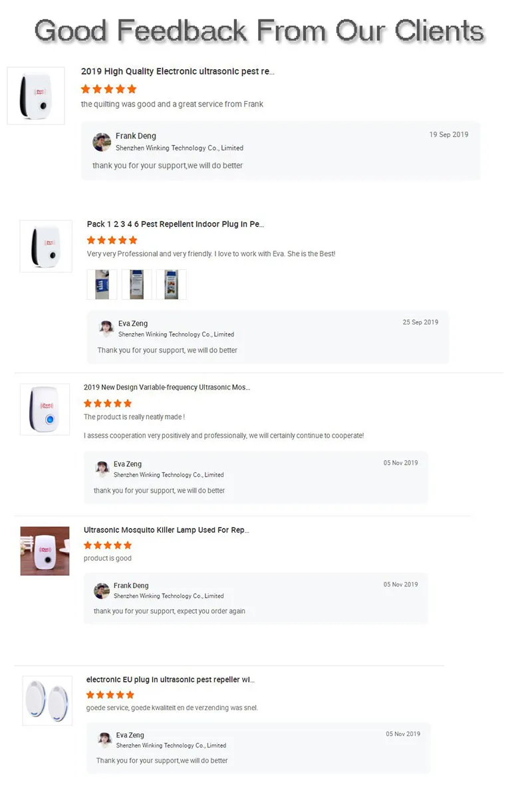Click the star rating under the EU plug repeller title
532x790 pixels.
pos(110,695)
